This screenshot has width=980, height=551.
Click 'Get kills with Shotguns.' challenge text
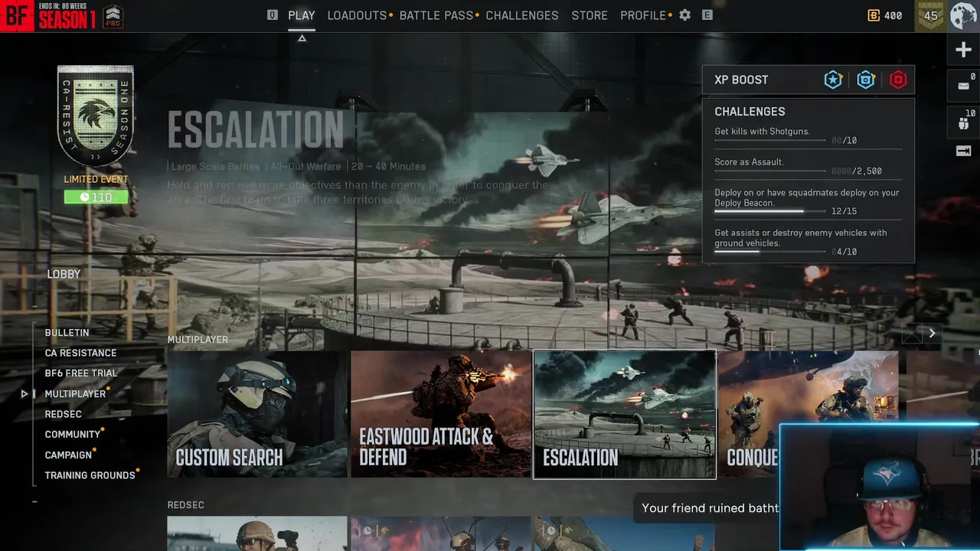point(762,132)
